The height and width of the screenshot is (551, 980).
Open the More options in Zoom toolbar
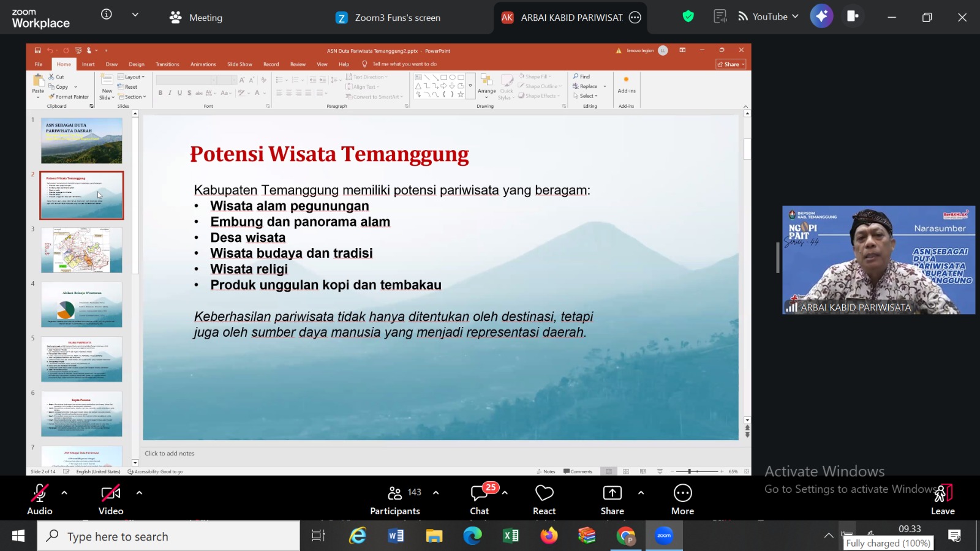[x=682, y=500]
